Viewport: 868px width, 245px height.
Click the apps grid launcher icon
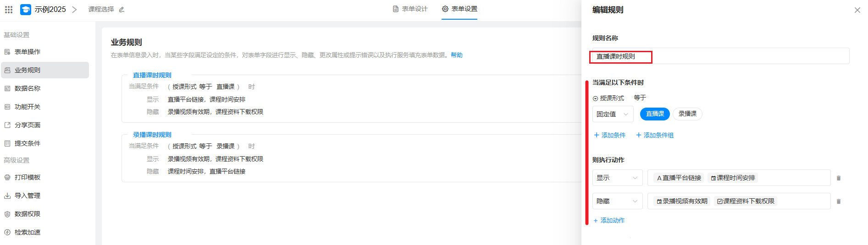(9, 9)
